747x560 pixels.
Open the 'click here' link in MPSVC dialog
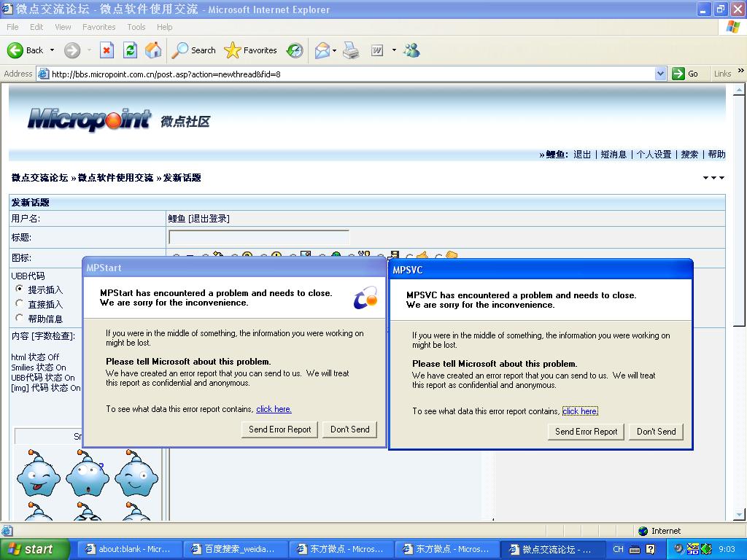click(x=580, y=411)
